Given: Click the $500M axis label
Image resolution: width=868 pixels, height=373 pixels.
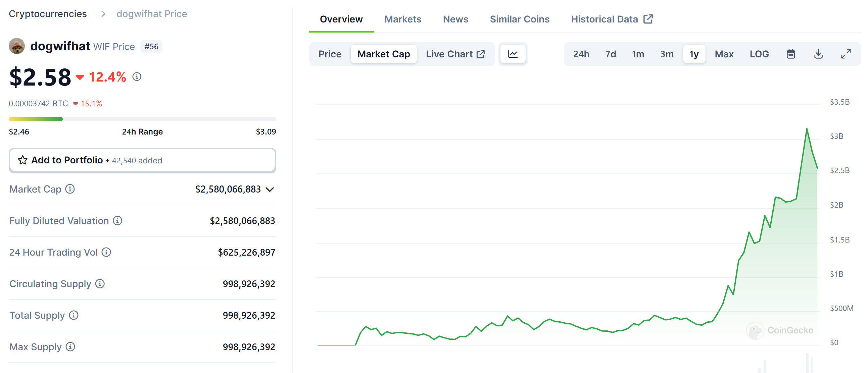Looking at the screenshot, I should (x=841, y=308).
